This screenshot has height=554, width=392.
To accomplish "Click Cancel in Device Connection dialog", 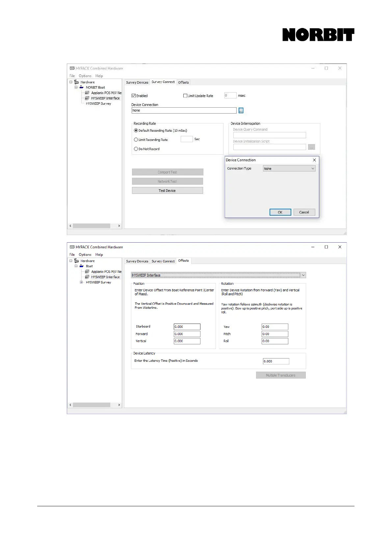I will point(304,212).
